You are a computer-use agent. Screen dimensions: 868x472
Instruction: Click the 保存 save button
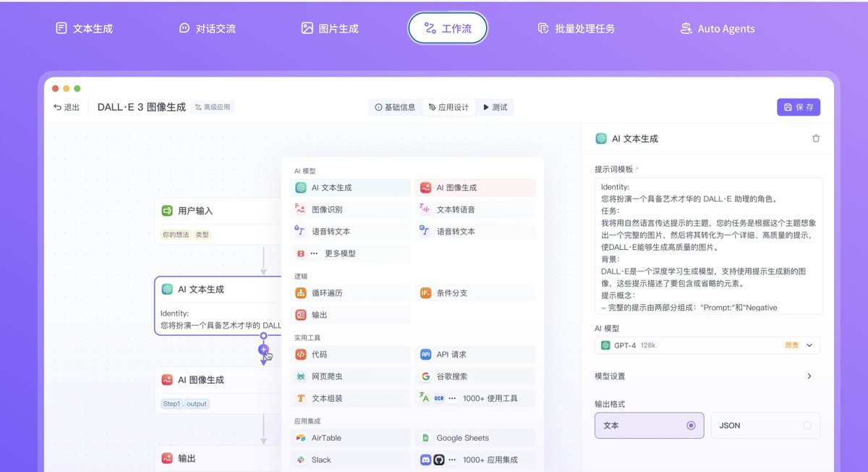coord(799,106)
